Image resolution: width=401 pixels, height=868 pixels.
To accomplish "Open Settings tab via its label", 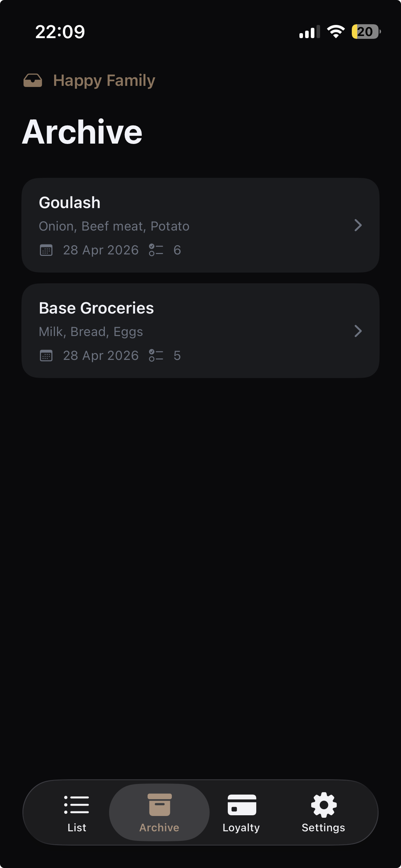I will click(x=323, y=828).
